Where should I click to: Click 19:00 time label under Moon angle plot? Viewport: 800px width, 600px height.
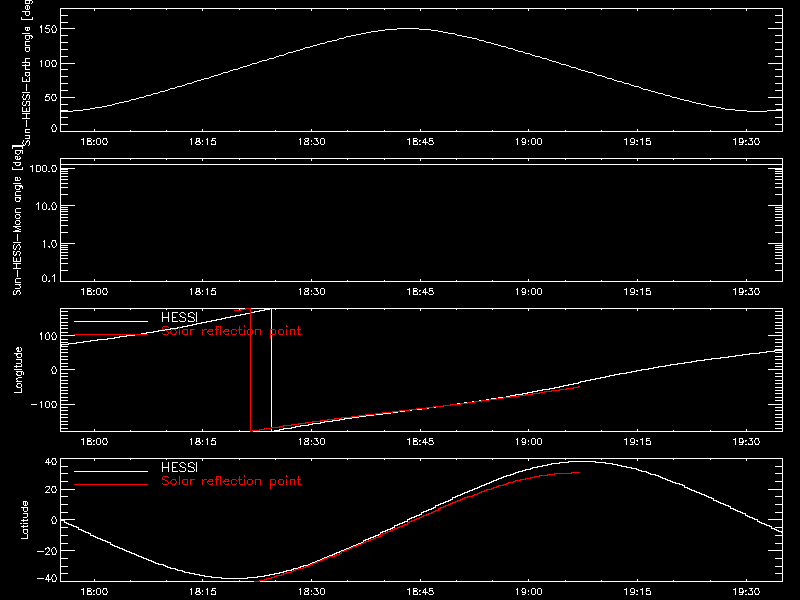[529, 291]
